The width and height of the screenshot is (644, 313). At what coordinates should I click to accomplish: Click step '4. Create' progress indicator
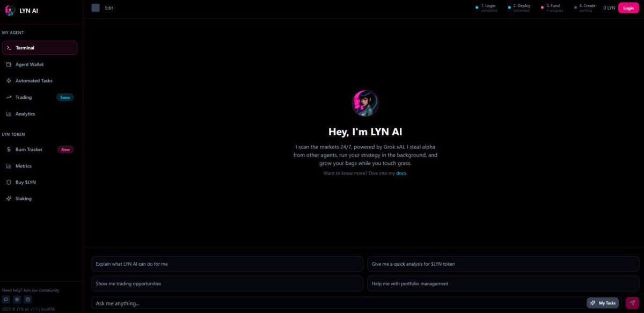tap(584, 8)
